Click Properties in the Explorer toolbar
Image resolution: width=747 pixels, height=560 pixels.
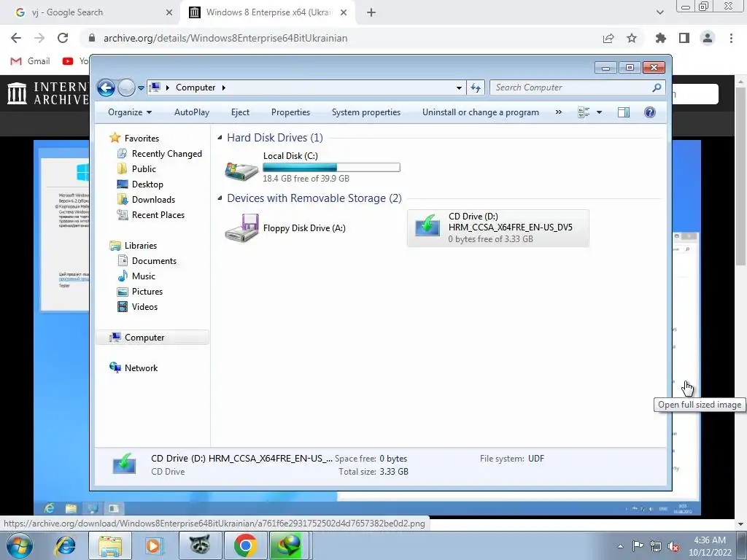click(x=290, y=112)
